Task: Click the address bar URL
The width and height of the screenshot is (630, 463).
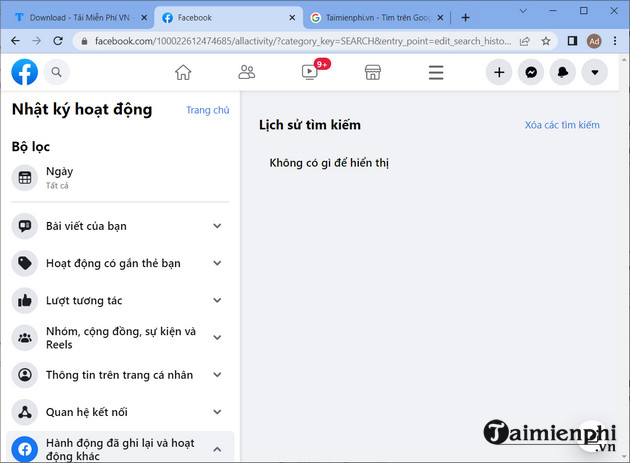Action: [303, 41]
